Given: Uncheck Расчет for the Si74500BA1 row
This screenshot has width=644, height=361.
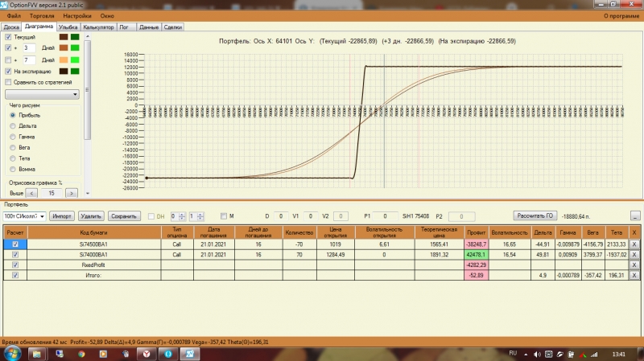Looking at the screenshot, I should click(15, 244).
